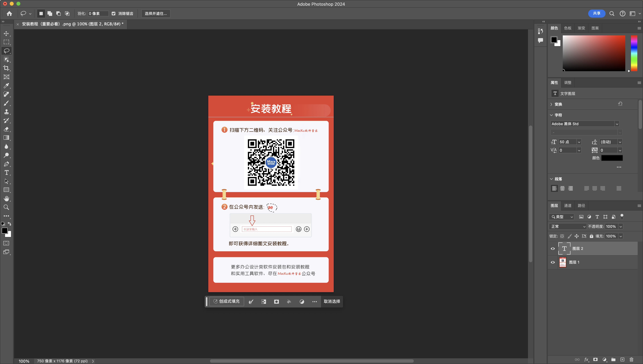Hide the 图层 1 layer visibility

(553, 262)
